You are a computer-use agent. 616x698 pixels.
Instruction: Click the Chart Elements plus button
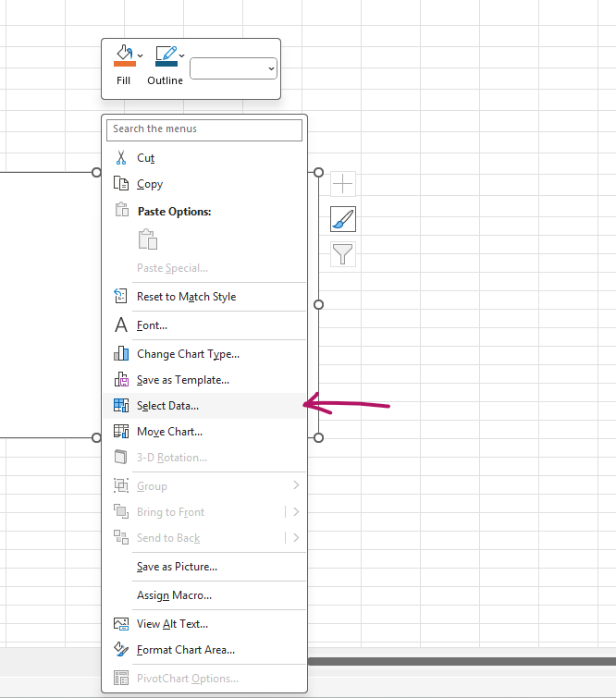pos(343,184)
